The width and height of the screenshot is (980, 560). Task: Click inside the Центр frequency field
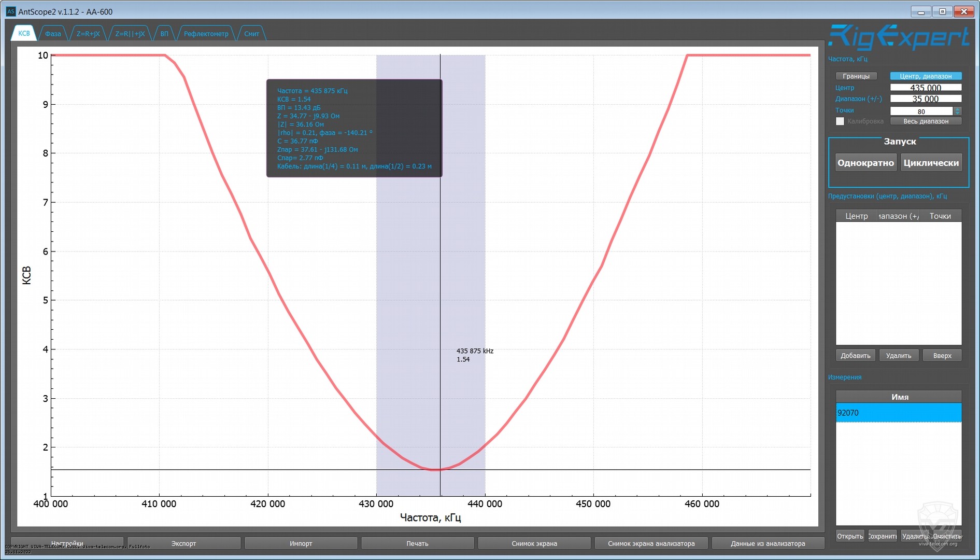926,88
